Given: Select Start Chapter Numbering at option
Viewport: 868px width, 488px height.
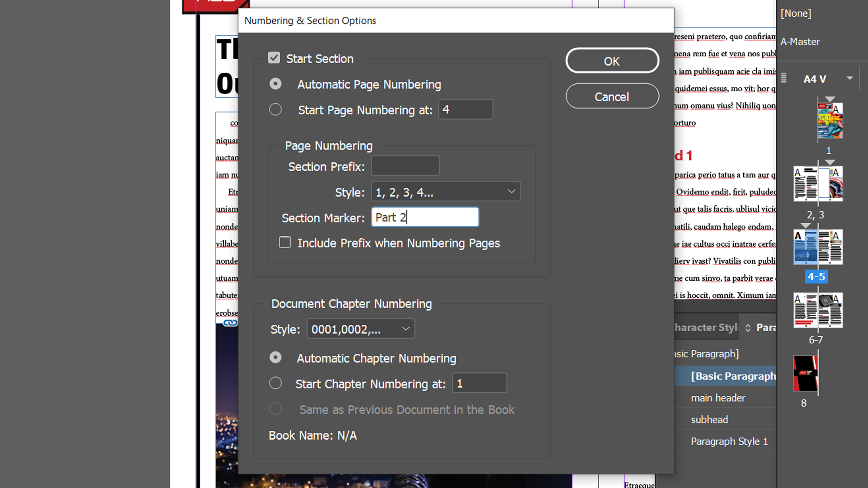Looking at the screenshot, I should (x=275, y=383).
